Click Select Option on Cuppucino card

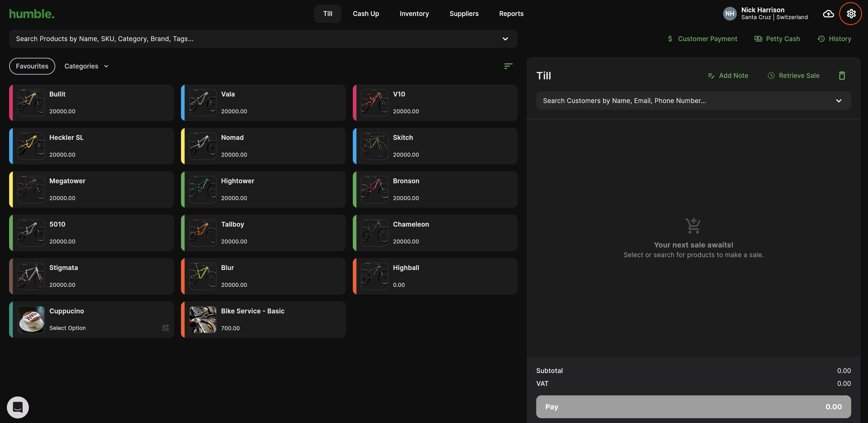67,328
